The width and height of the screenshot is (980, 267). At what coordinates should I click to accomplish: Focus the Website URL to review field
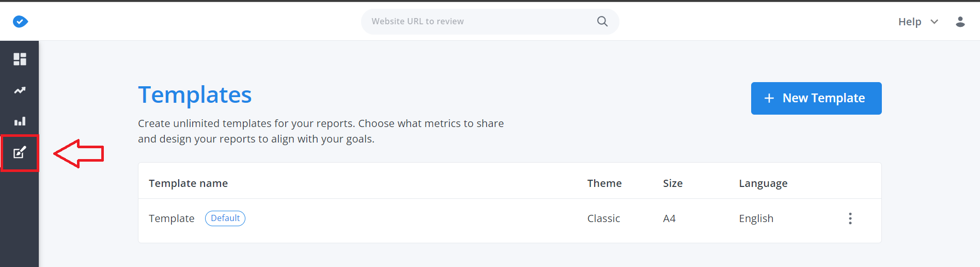490,22
